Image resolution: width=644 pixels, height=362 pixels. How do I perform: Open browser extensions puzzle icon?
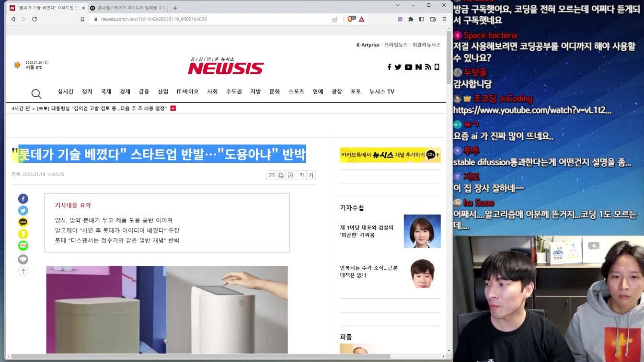click(x=411, y=19)
